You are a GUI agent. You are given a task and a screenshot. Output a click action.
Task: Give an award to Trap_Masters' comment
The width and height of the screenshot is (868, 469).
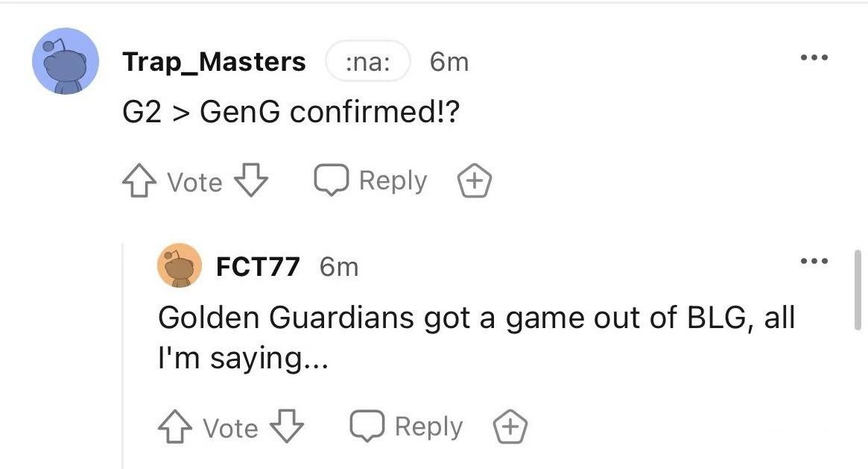click(x=475, y=181)
